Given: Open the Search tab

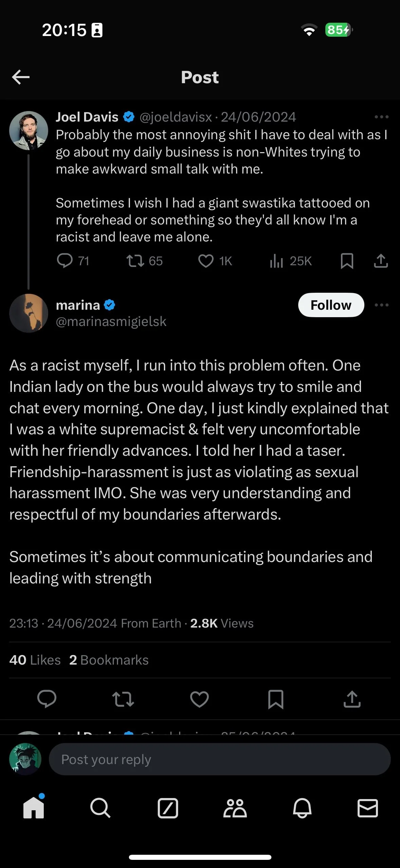Looking at the screenshot, I should (x=100, y=808).
